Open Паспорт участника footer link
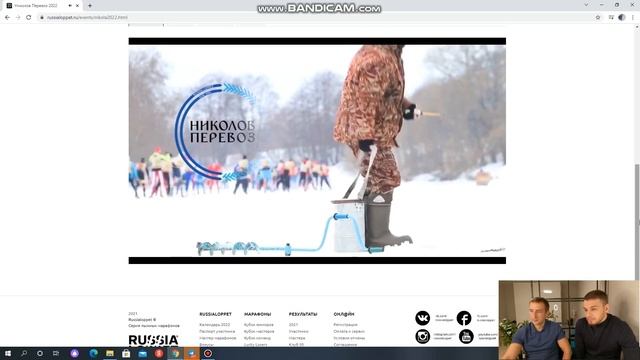Image resolution: width=640 pixels, height=360 pixels. point(217,331)
